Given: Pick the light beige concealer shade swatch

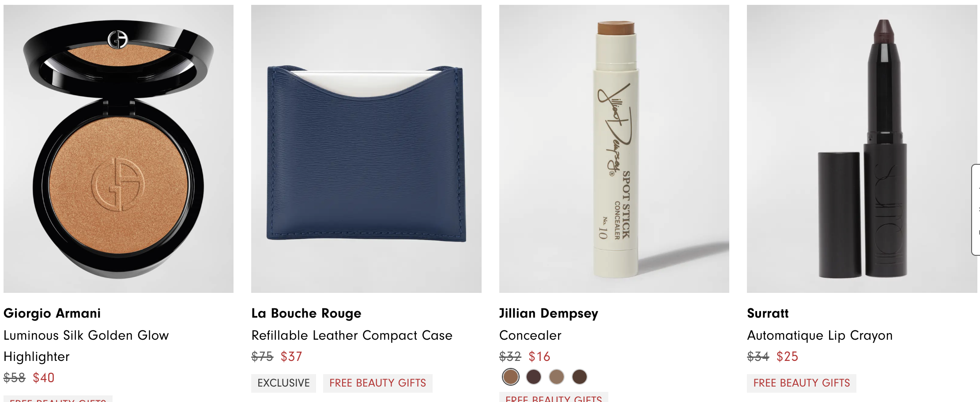Looking at the screenshot, I should (557, 377).
